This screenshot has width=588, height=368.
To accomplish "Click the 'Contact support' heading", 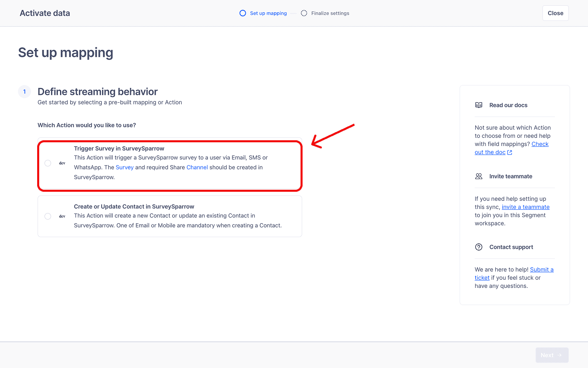I will (511, 247).
